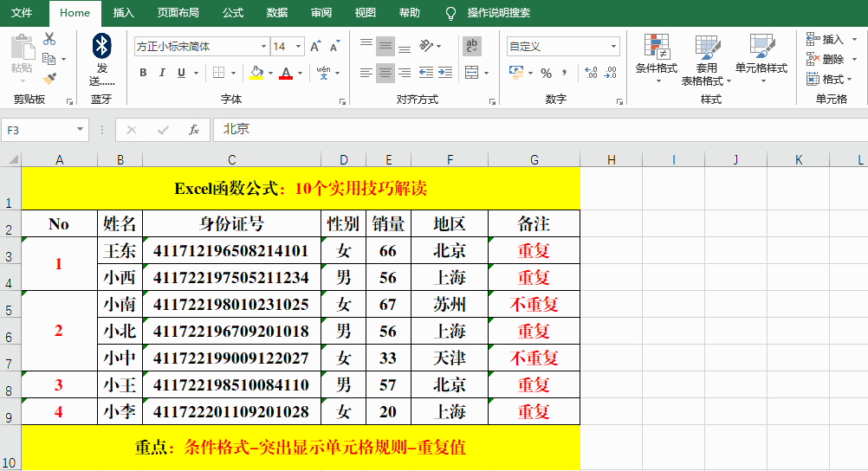Image resolution: width=868 pixels, height=471 pixels.
Task: Apply percent style
Action: [x=547, y=73]
